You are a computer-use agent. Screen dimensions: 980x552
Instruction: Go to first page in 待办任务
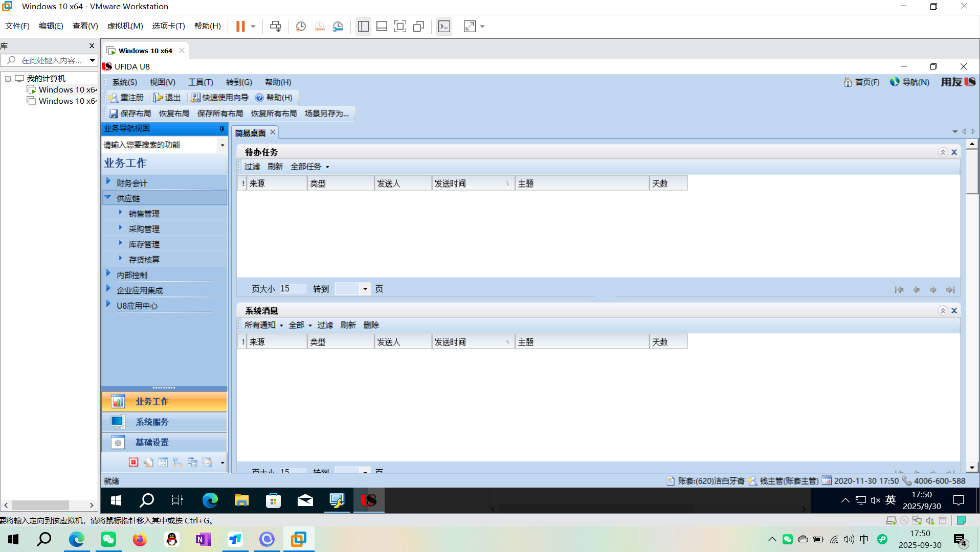[x=899, y=290]
